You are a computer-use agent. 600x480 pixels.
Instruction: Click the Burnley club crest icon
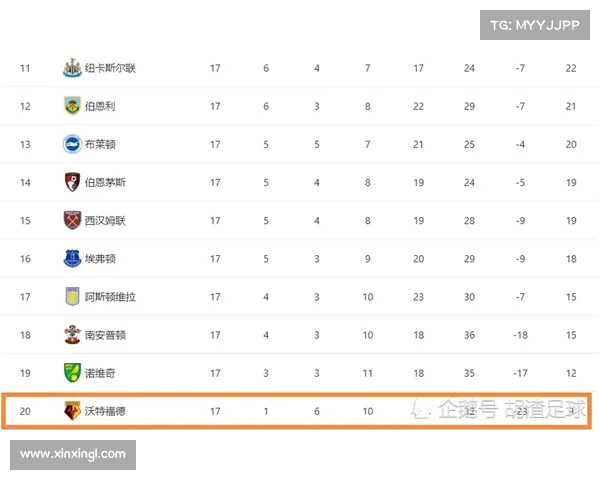(x=72, y=106)
